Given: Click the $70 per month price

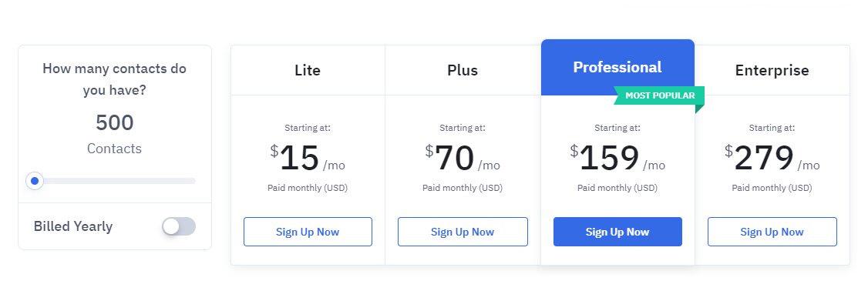Looking at the screenshot, I should click(463, 159).
